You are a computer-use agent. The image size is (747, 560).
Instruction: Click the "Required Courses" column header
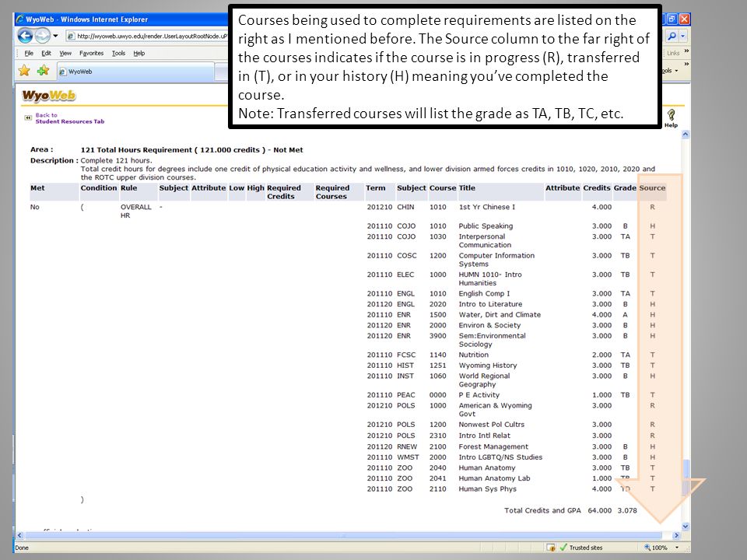tap(332, 192)
